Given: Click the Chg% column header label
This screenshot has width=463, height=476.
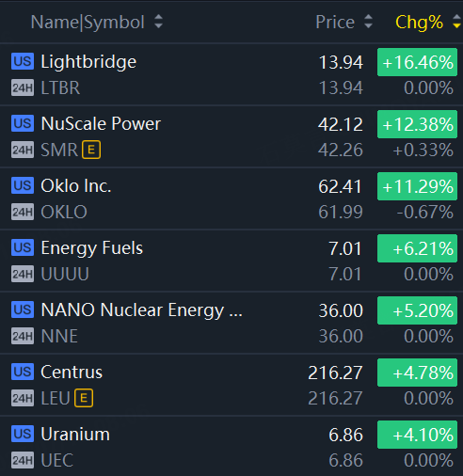Looking at the screenshot, I should pos(419,23).
